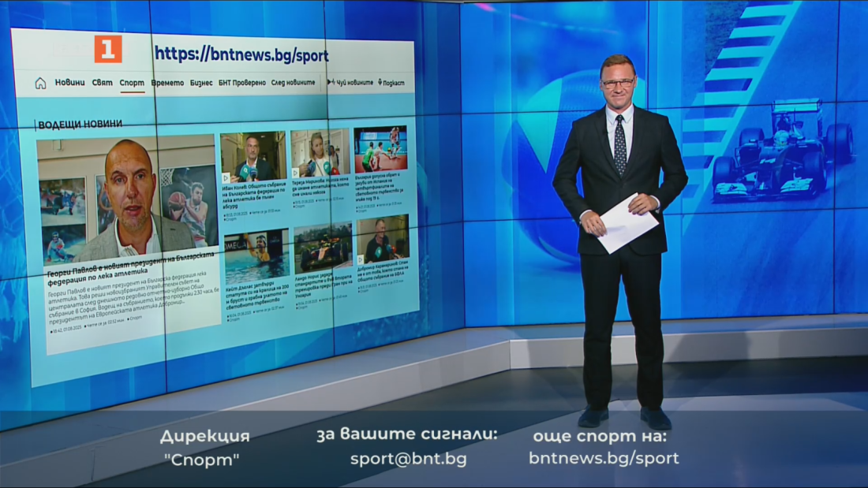Click the sport@bnt.bg email address
Screen dimensions: 868x488
[x=408, y=459]
